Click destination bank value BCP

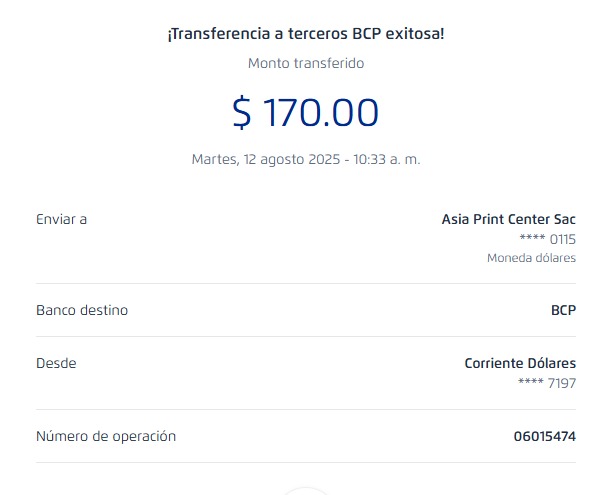click(563, 310)
